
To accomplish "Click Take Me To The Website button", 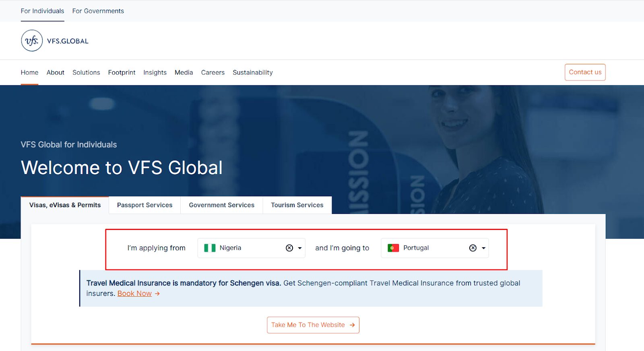I will (x=313, y=325).
